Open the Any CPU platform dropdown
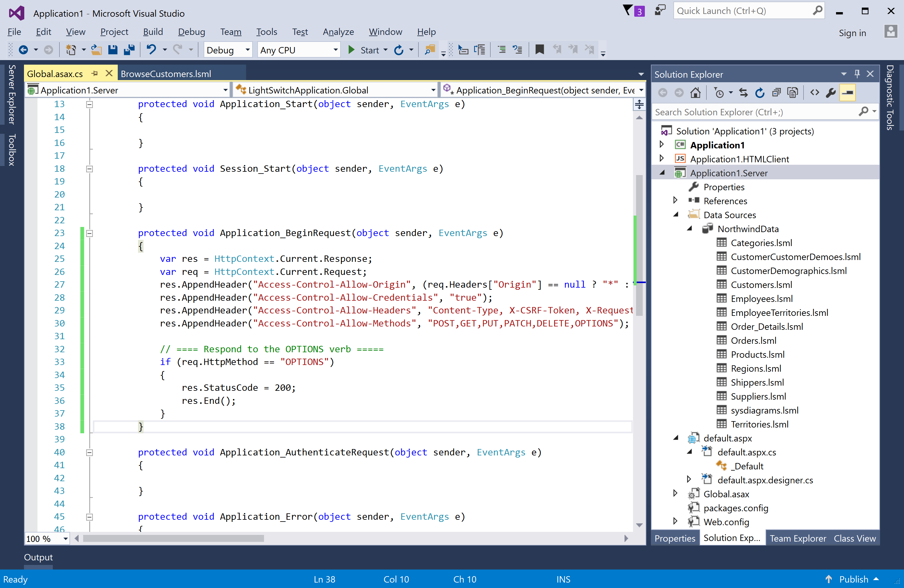This screenshot has width=904, height=588. click(299, 50)
